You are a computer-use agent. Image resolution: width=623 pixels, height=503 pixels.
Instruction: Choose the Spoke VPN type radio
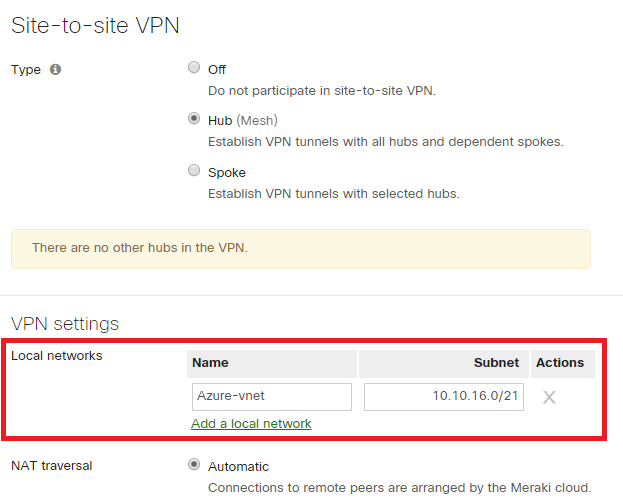tap(194, 170)
